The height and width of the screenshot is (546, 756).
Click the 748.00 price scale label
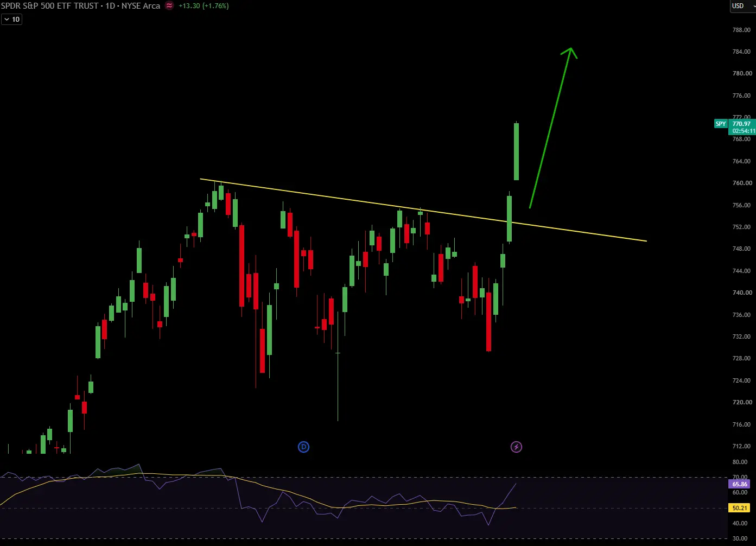point(742,249)
